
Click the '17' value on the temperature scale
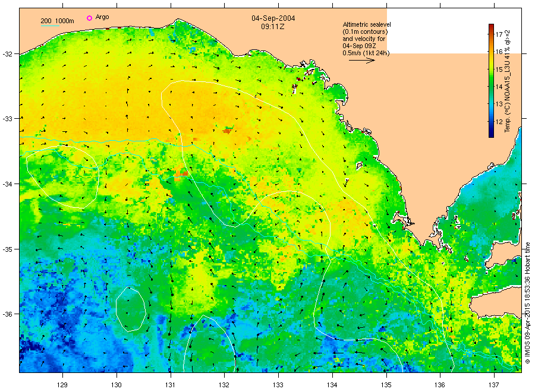coord(499,34)
